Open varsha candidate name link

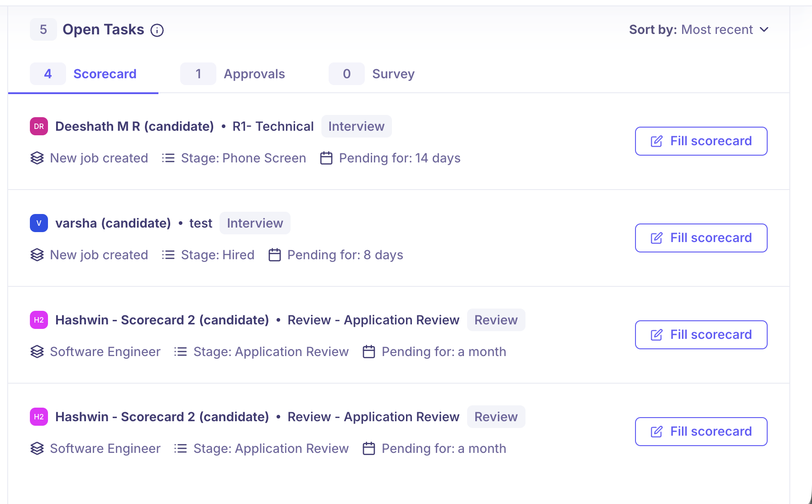tap(113, 223)
